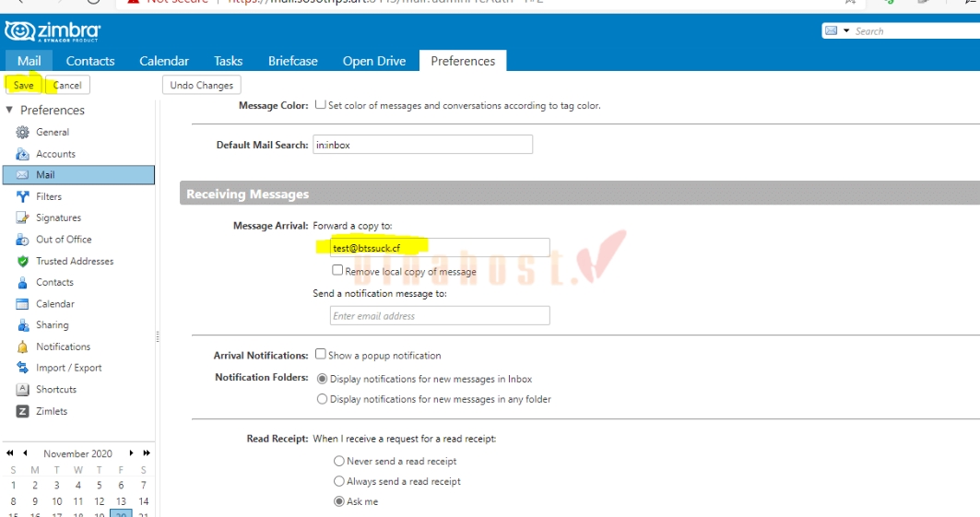Select the Preferences tab
Screen dimensions: 980x517
tap(463, 61)
